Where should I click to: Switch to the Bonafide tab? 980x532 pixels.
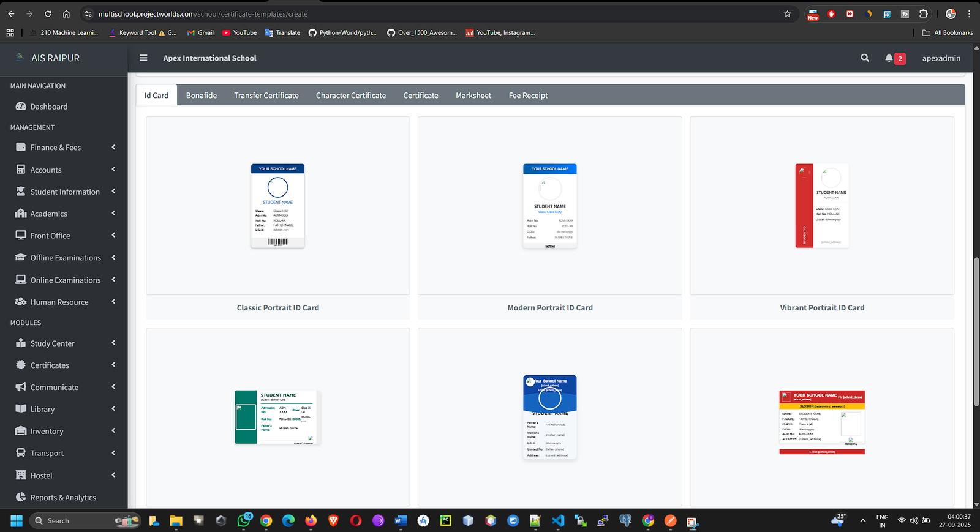click(x=202, y=96)
